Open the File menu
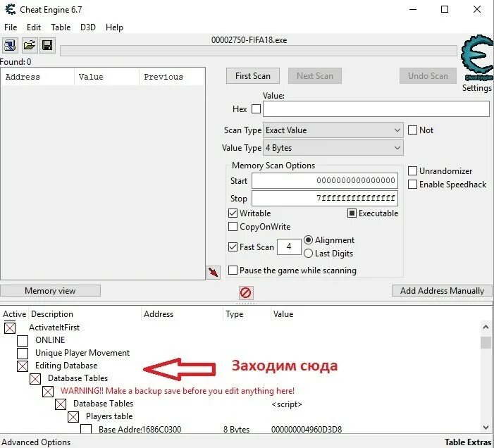 pyautogui.click(x=11, y=27)
